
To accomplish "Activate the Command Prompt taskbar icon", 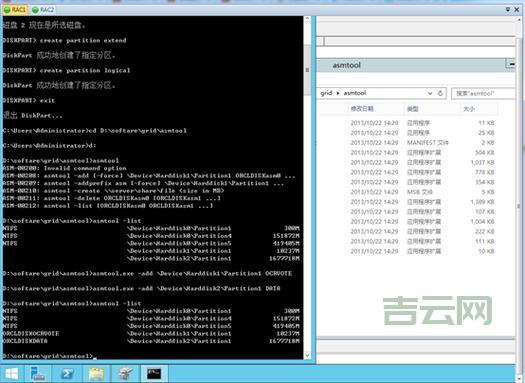I will [x=154, y=374].
